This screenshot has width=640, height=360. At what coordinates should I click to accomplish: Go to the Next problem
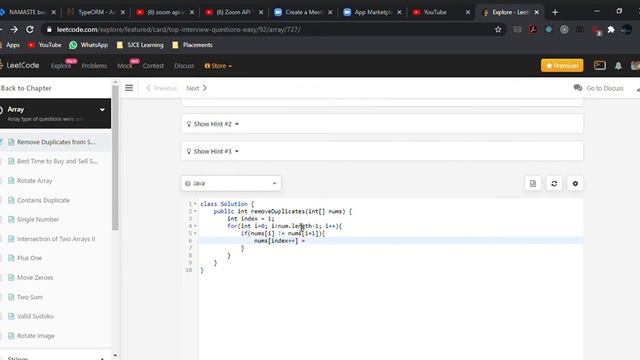tap(196, 88)
